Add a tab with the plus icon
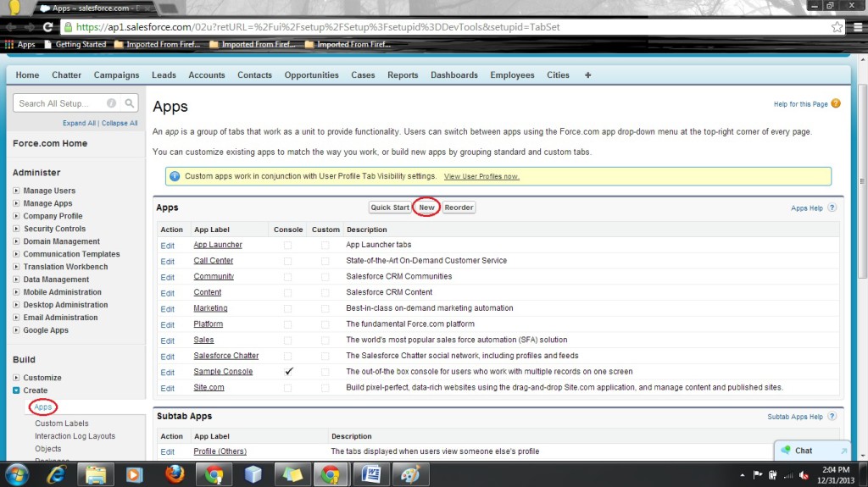The height and width of the screenshot is (487, 868). [x=588, y=75]
